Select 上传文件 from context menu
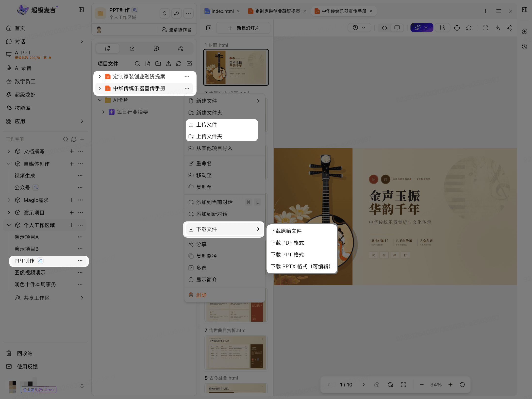Viewport: 532px width, 399px height. [222, 124]
